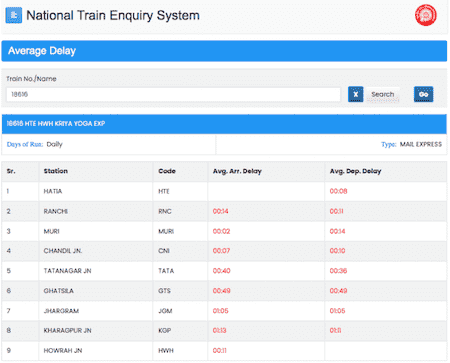Screen dimensions: 450x363
Task: Click the red Indian Railways logo
Action: point(425,15)
